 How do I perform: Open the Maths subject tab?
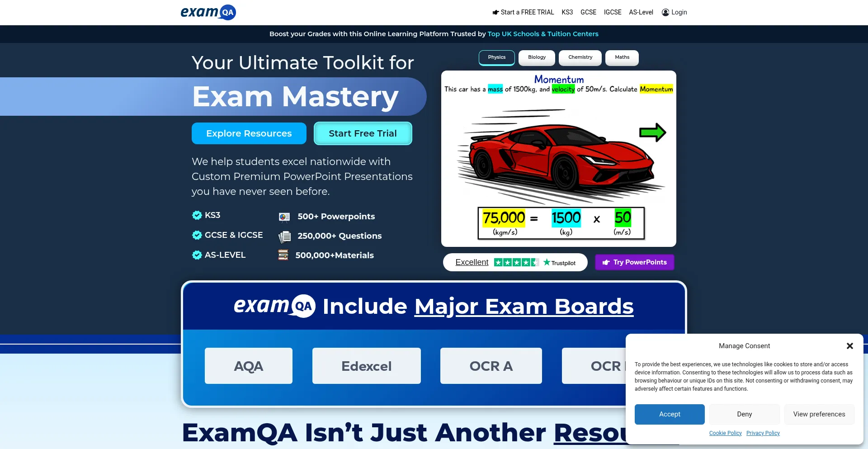[x=622, y=57]
